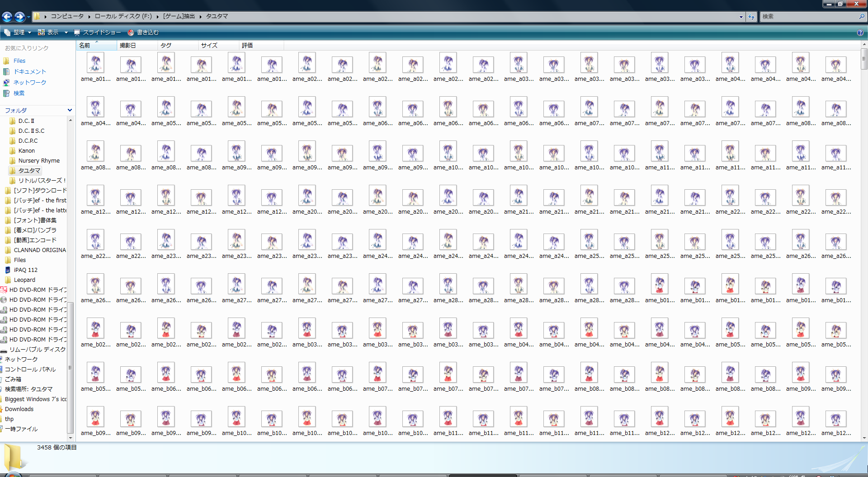Refresh the folder with the refresh button
Screen dimensions: 868x477
751,17
